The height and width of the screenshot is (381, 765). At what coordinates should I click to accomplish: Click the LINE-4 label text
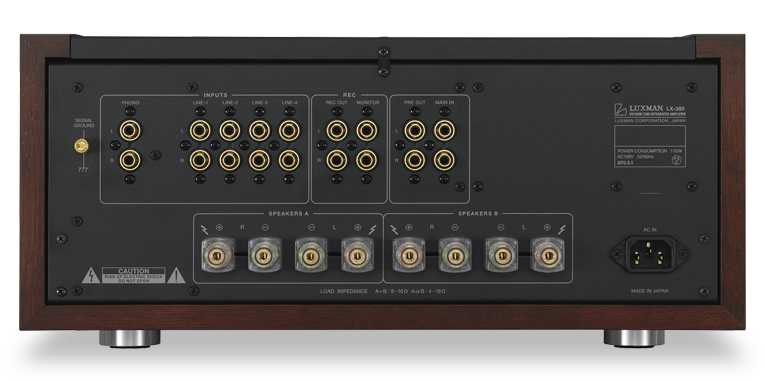tap(290, 103)
